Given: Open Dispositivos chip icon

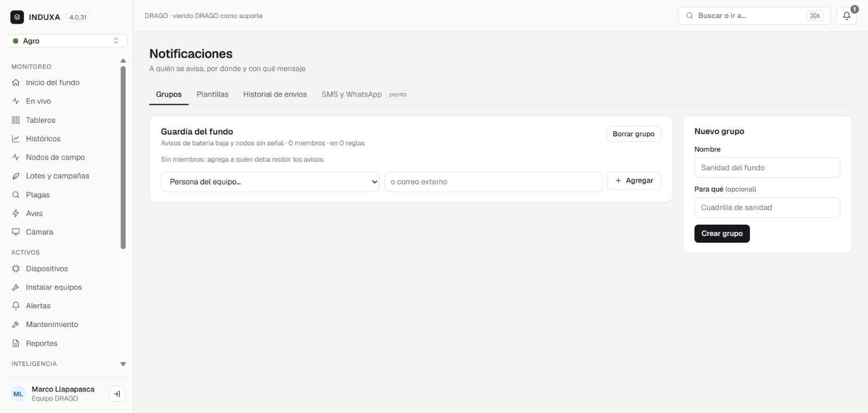Looking at the screenshot, I should [x=16, y=269].
